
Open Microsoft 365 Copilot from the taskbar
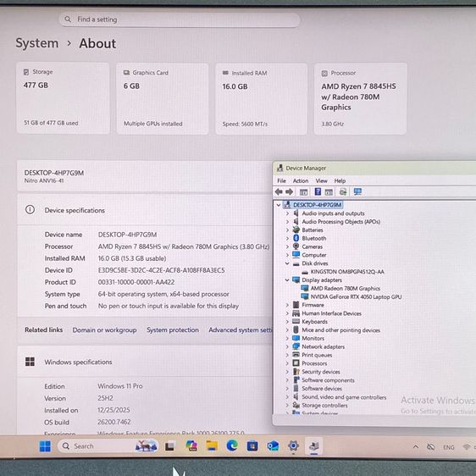point(191,446)
